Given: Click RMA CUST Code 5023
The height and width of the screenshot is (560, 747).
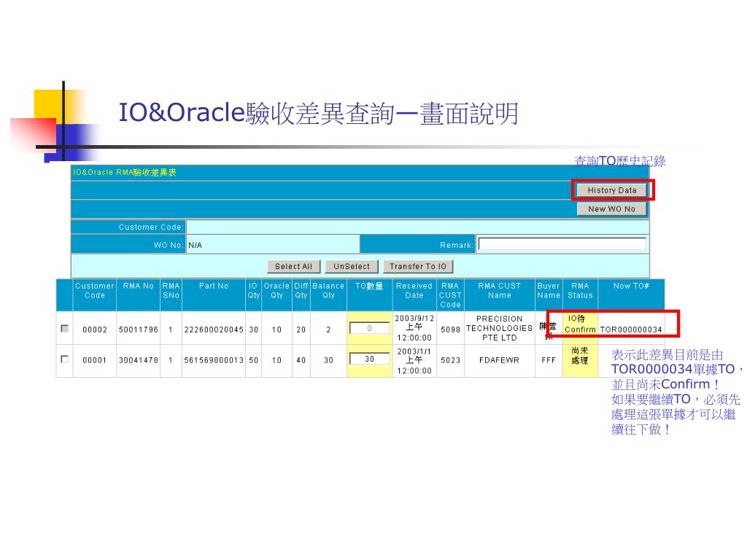Looking at the screenshot, I should click(450, 360).
